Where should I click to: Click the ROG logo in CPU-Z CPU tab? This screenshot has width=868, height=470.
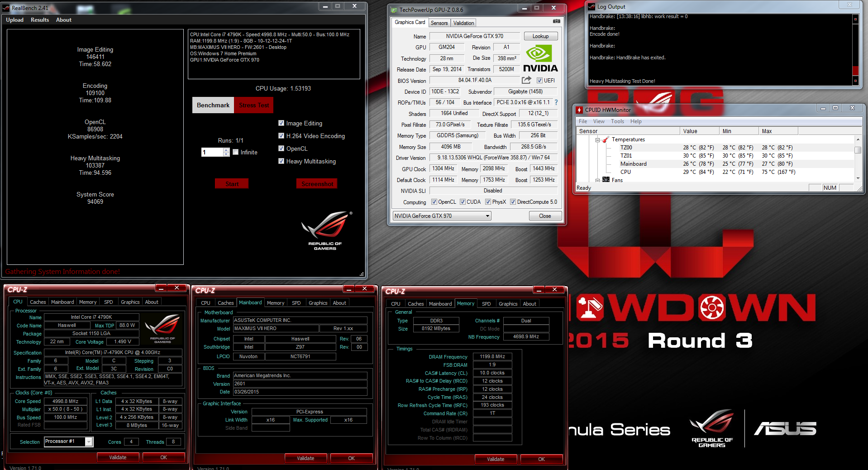point(163,328)
